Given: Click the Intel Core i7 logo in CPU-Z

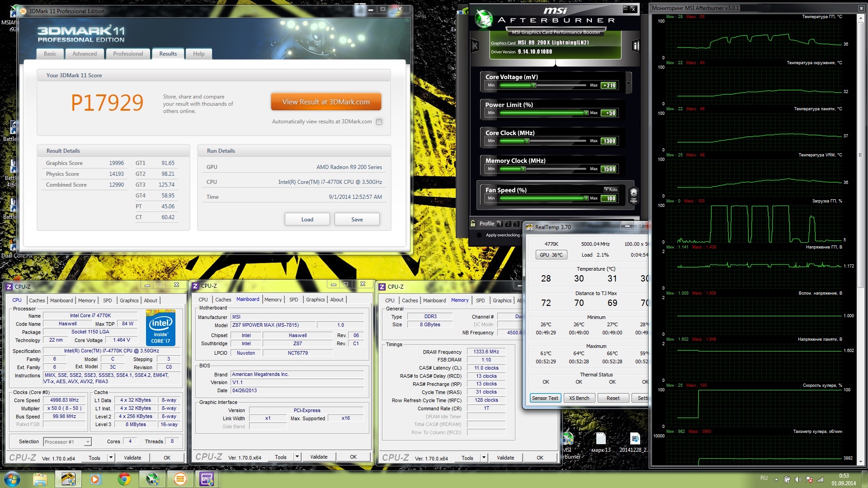Looking at the screenshot, I should (160, 328).
